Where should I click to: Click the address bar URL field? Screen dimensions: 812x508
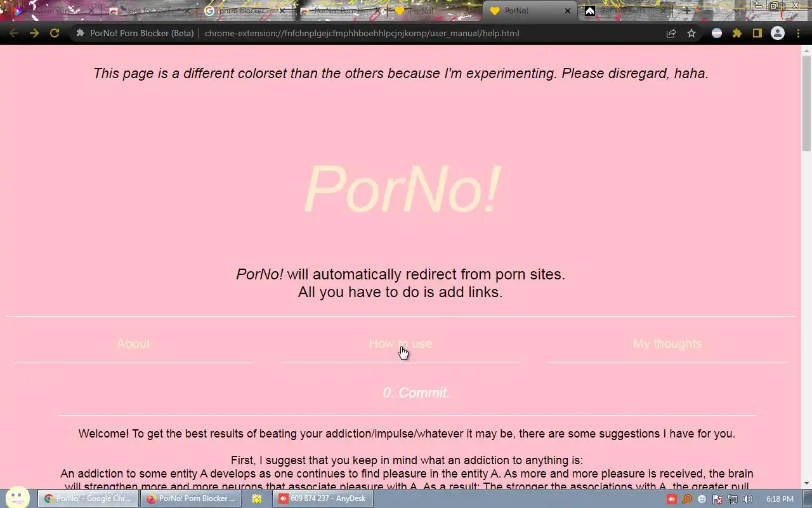coord(362,33)
